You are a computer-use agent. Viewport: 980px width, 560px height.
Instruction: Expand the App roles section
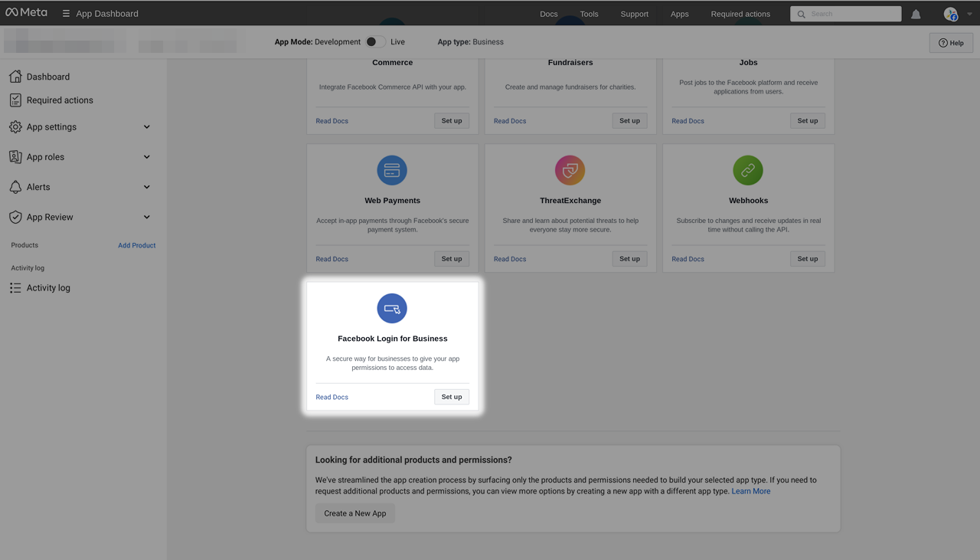147,157
